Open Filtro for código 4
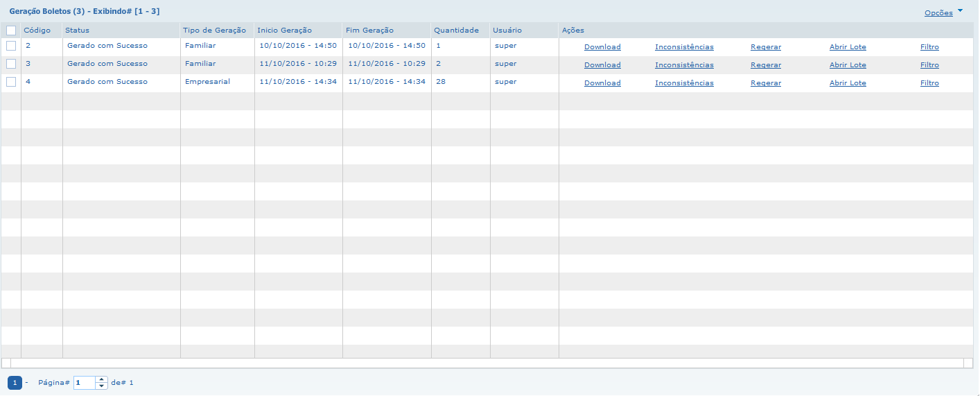This screenshot has height=396, width=980. pos(929,83)
